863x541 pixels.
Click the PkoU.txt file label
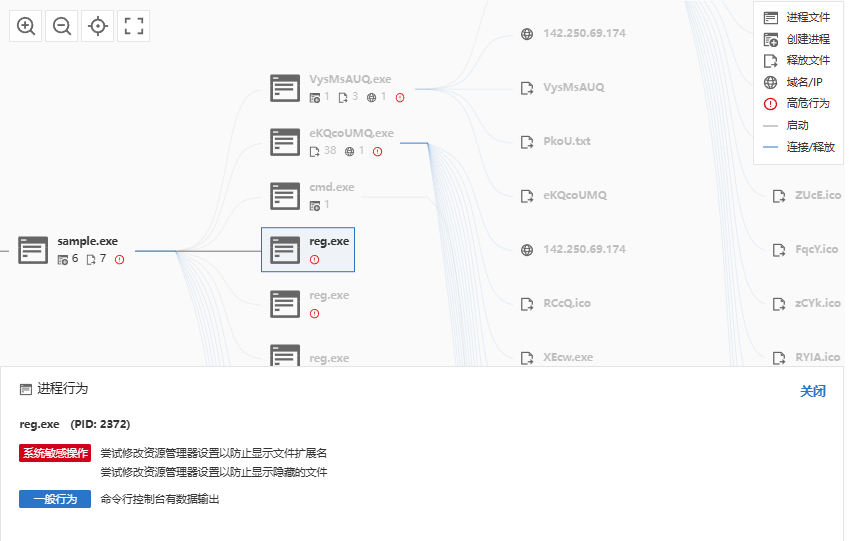[566, 141]
